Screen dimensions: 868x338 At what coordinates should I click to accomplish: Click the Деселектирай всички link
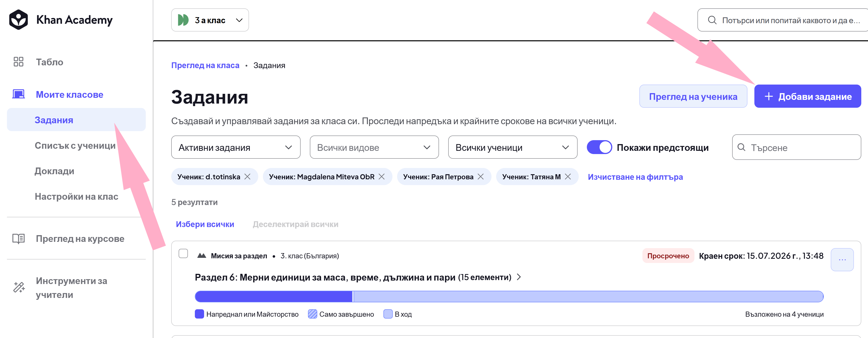click(x=296, y=224)
